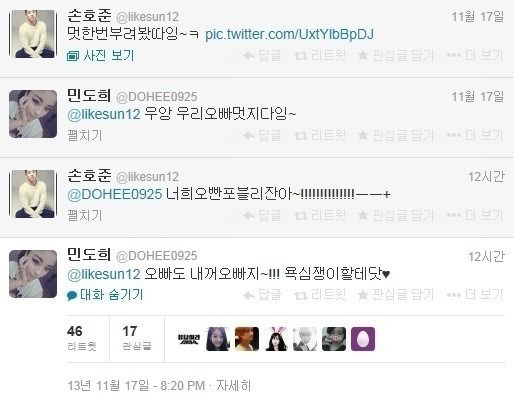Open the @DOHEE0925 mention link
Image resolution: width=514 pixels, height=403 pixels.
point(115,194)
